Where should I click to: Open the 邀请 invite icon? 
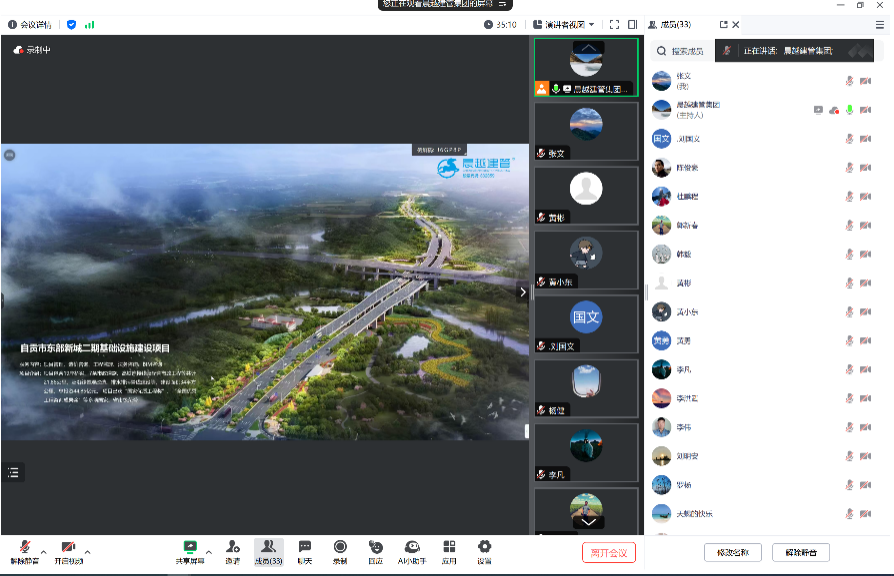coord(232,550)
